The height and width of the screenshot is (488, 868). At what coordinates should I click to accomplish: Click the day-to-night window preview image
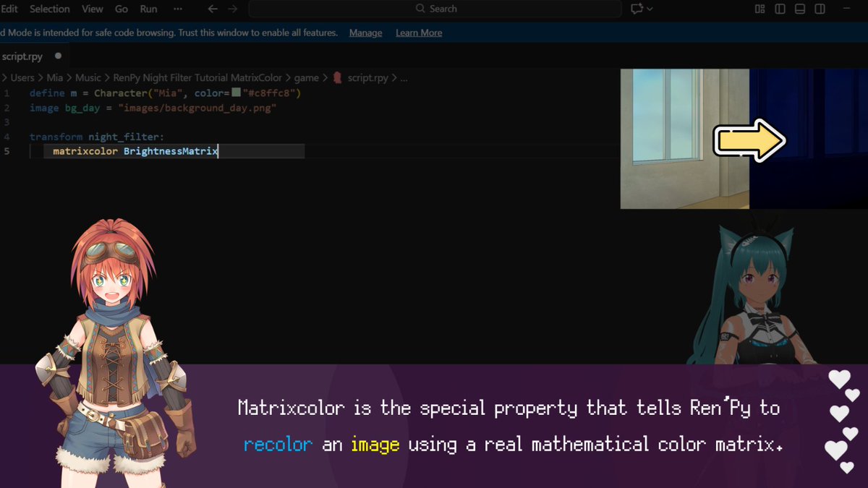click(744, 139)
